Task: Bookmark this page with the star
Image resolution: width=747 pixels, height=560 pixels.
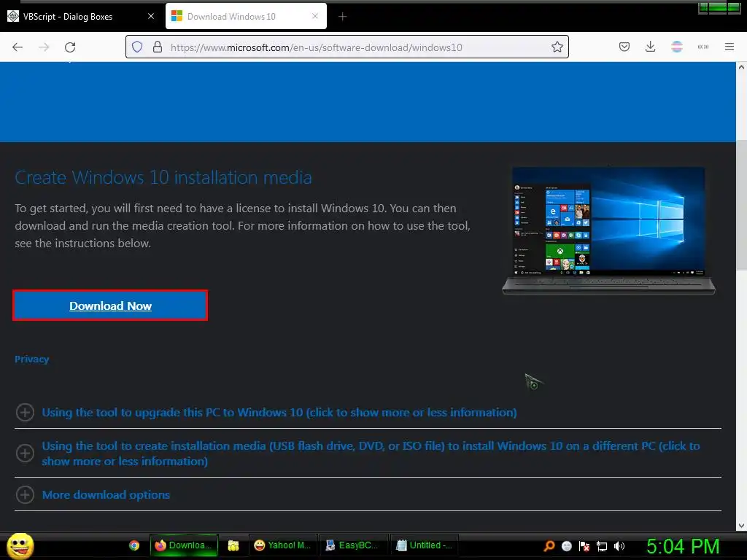Action: [557, 47]
